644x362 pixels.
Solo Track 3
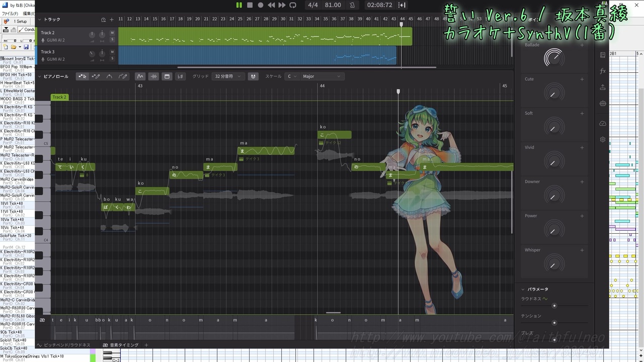pos(112,58)
